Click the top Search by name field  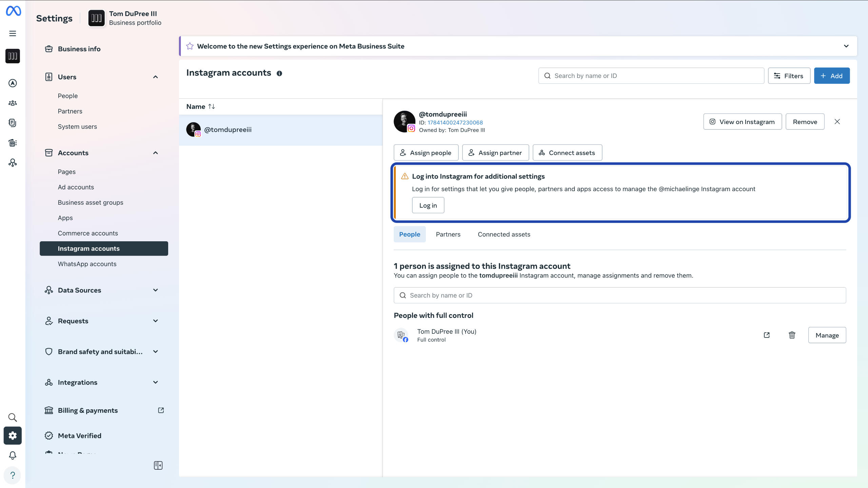651,76
